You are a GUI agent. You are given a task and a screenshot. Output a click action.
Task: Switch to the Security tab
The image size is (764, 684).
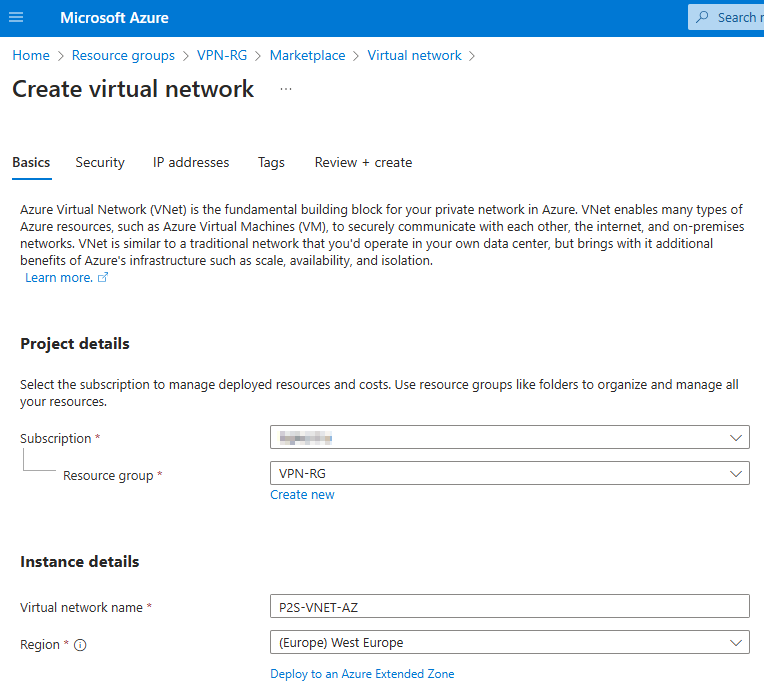(100, 162)
